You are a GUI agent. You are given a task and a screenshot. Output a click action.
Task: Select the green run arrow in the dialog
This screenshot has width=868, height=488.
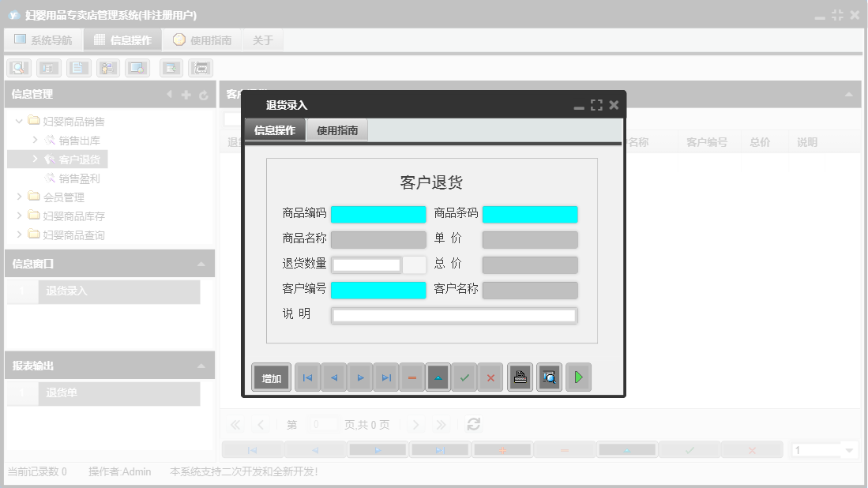pos(578,377)
